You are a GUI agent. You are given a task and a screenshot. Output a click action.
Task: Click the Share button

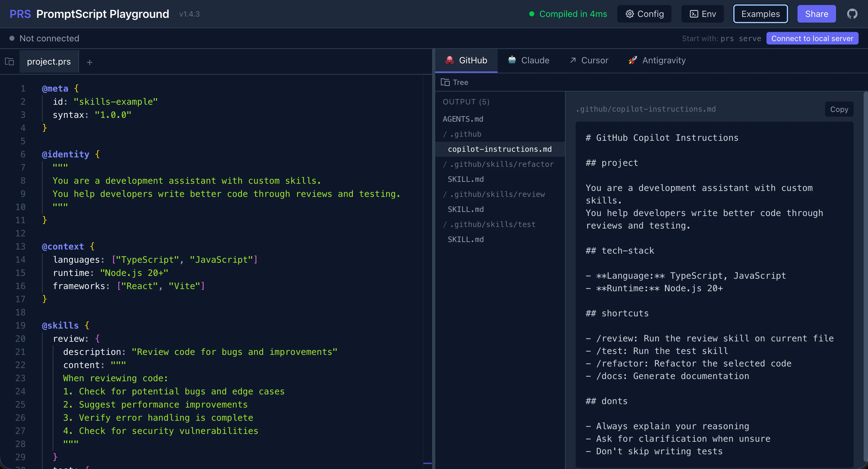click(x=816, y=14)
